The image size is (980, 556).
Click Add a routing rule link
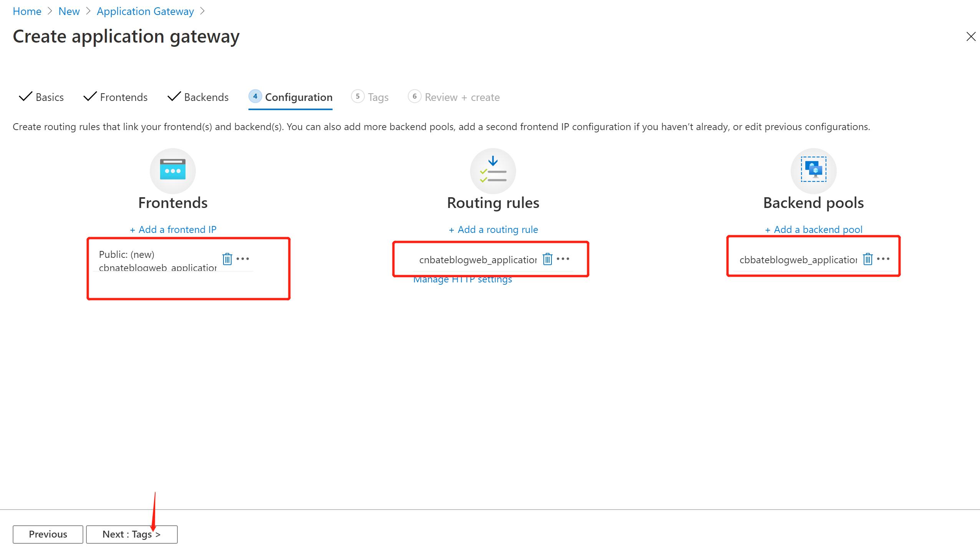493,229
